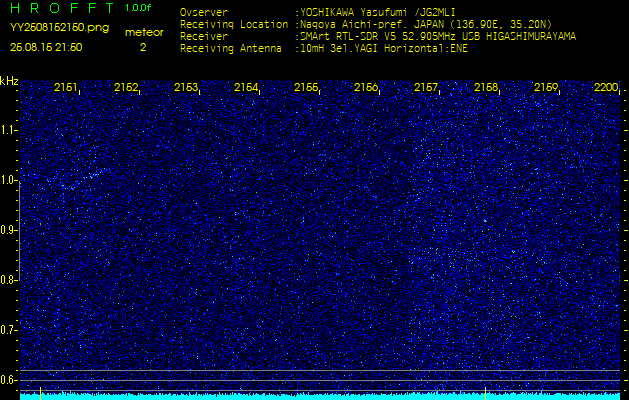The image size is (629, 400).
Task: Click the yellow meteor marker below 2158
Action: click(485, 393)
